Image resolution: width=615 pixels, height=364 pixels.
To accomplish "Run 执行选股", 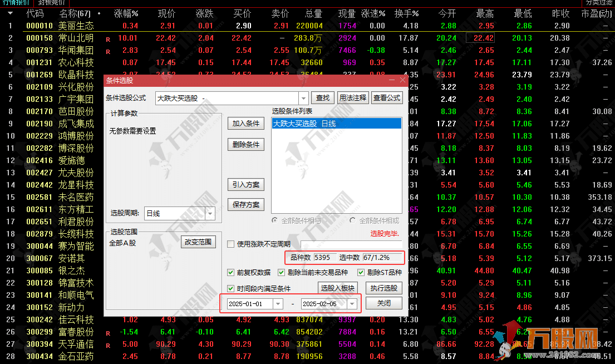I will [384, 288].
